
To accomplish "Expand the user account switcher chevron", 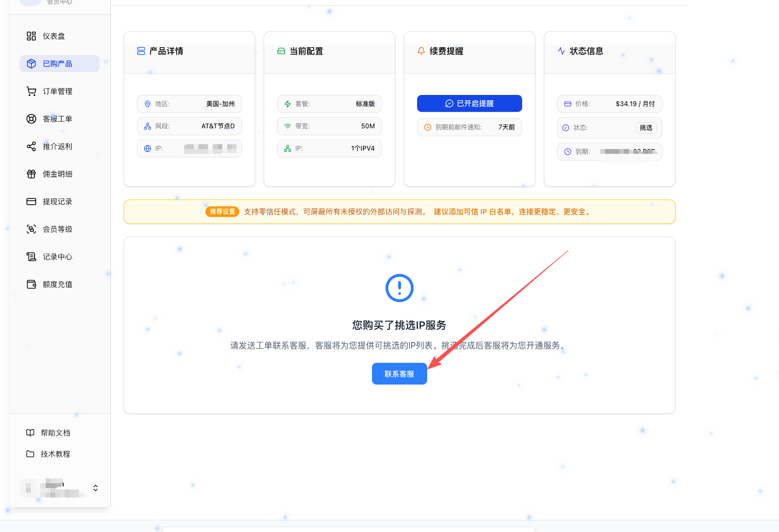I will coord(96,488).
